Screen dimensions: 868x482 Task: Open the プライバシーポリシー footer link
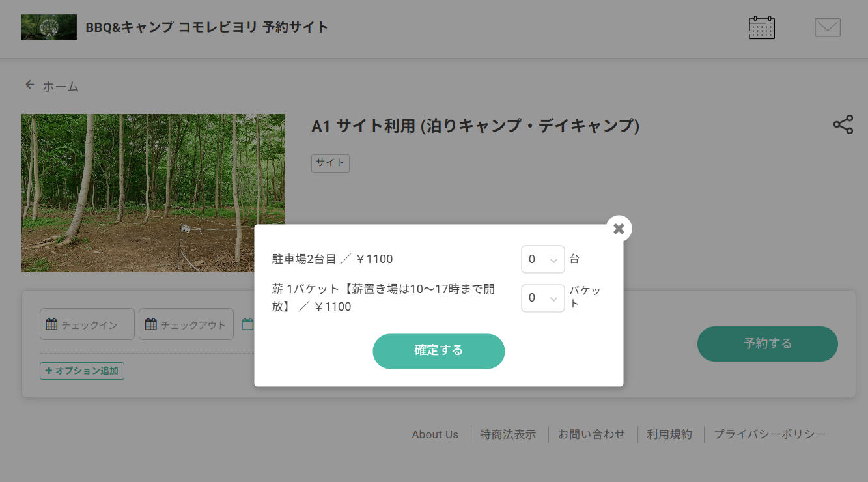pyautogui.click(x=770, y=434)
